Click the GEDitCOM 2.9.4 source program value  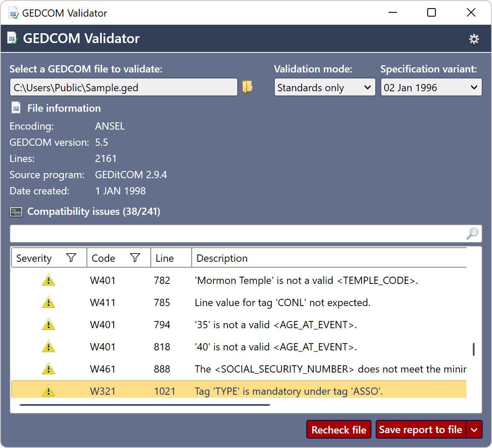131,174
